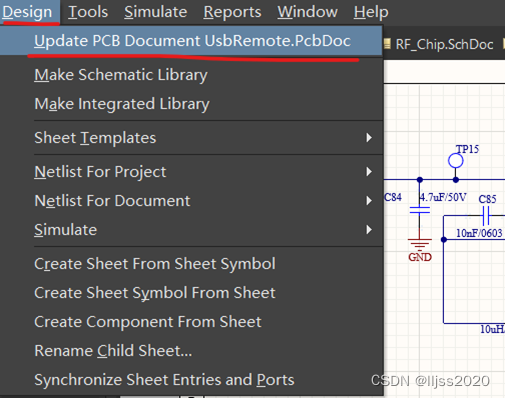The width and height of the screenshot is (505, 398).
Task: Select Create Component From Sheet
Action: coord(148,322)
